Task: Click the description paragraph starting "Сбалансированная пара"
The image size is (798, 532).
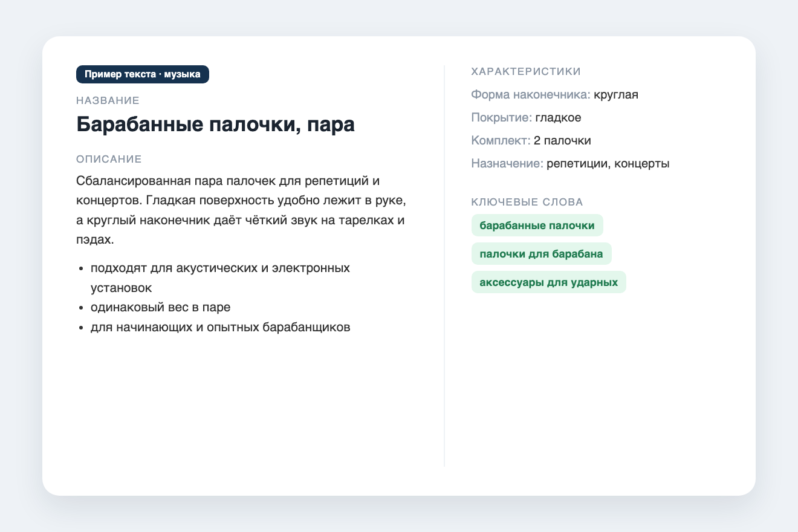Action: [x=241, y=210]
